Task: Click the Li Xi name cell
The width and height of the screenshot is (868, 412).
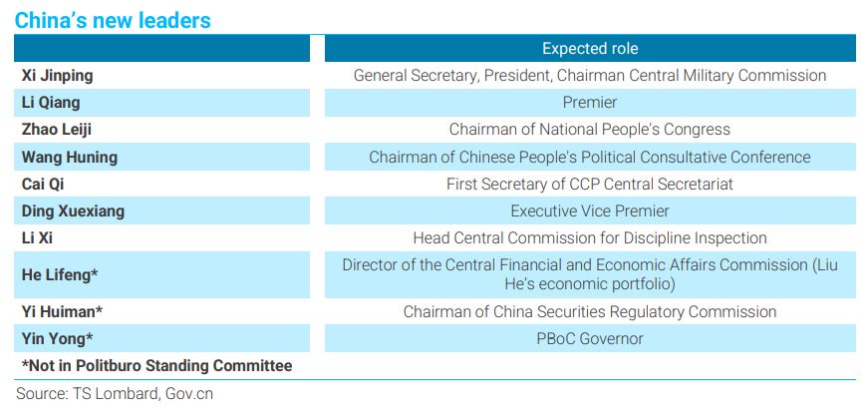Action: pos(161,238)
